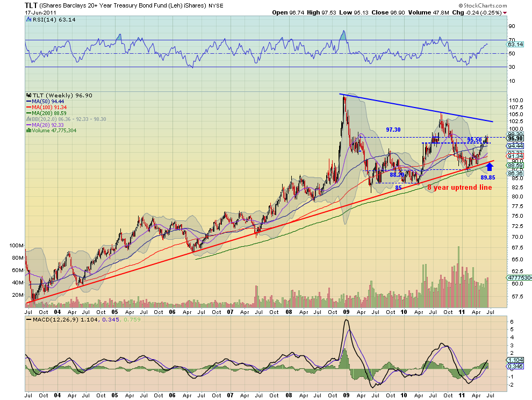
Task: Click the 86.36 Bollinger tag on right axis
Action: pos(515,173)
